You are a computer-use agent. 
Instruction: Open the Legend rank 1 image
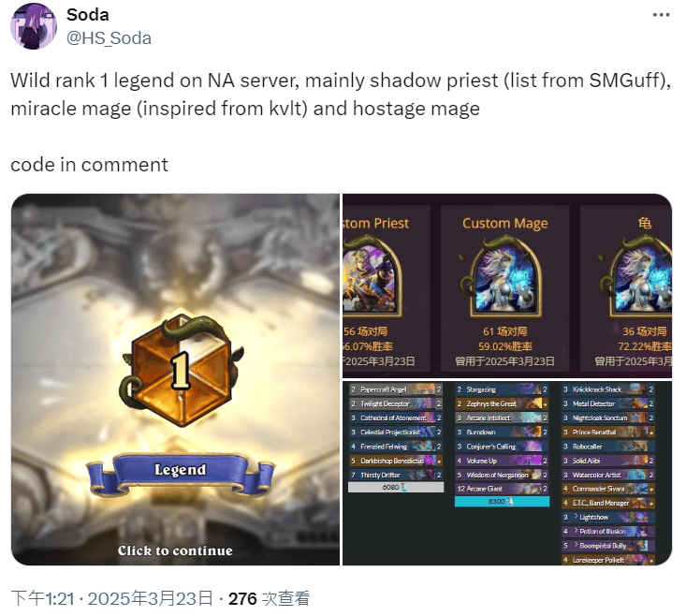pos(175,379)
